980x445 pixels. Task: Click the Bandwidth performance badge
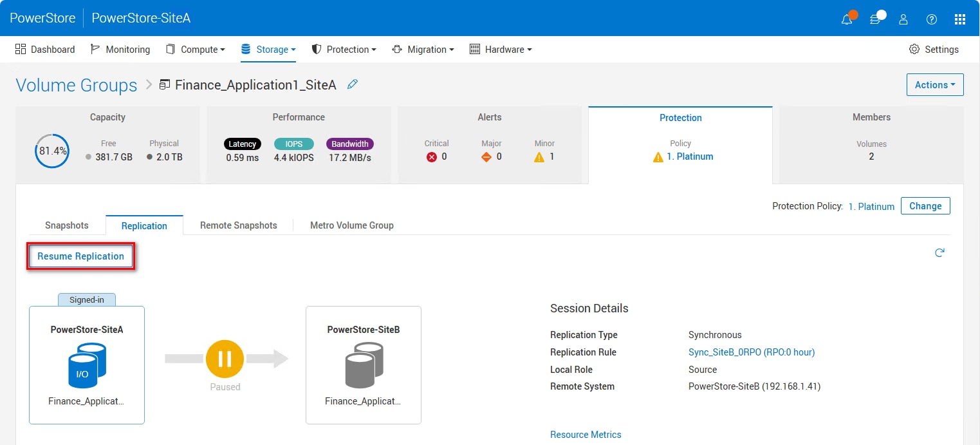point(350,144)
